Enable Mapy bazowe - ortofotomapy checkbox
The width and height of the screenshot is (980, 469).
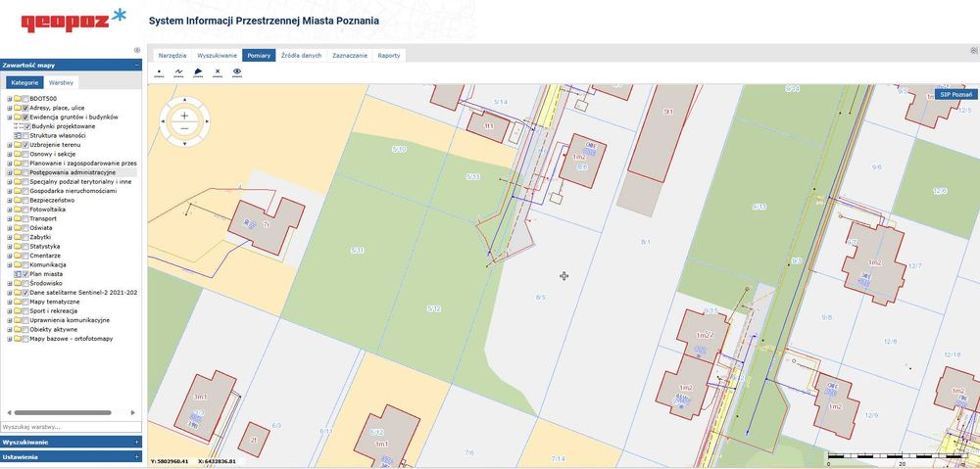[x=25, y=339]
